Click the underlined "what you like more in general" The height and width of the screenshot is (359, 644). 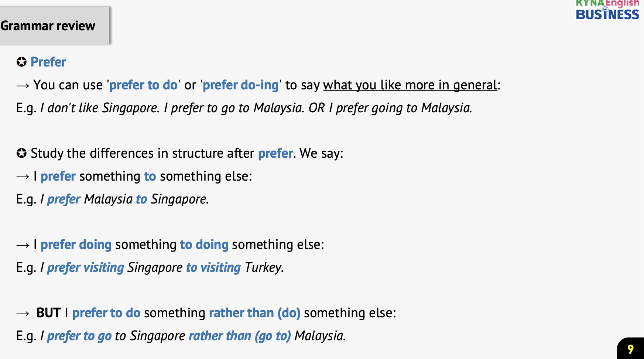tap(410, 85)
